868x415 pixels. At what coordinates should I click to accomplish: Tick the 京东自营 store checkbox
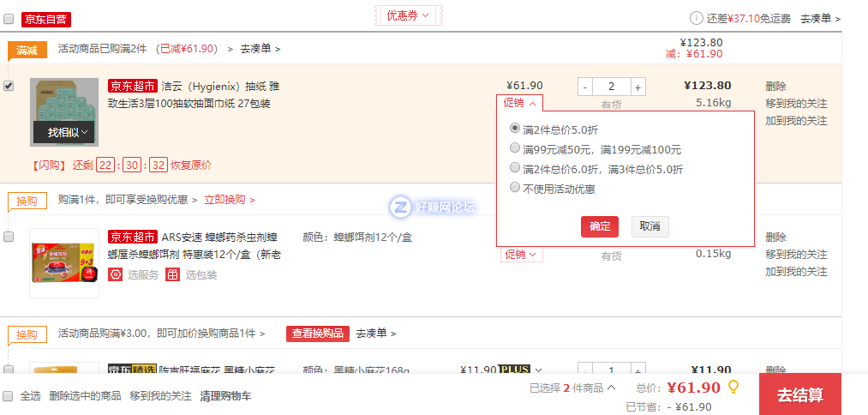click(9, 19)
